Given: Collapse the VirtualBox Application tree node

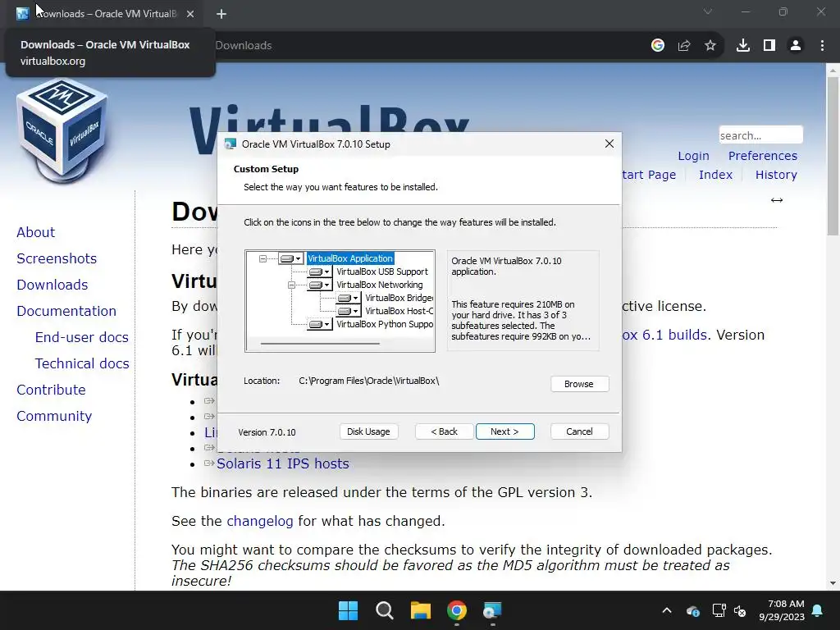Looking at the screenshot, I should (x=262, y=258).
